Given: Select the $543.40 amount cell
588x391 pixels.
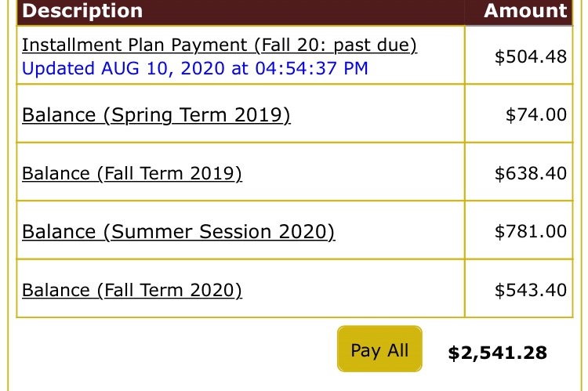Looking at the screenshot, I should (530, 290).
